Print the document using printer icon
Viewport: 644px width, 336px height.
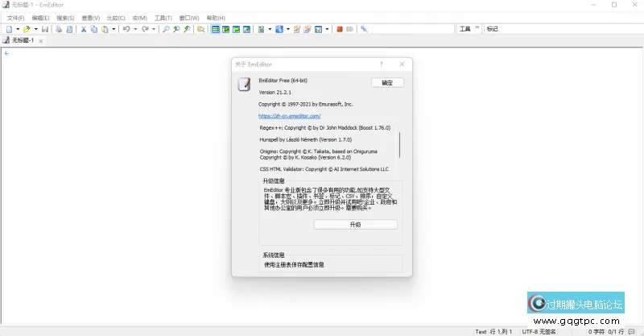click(59, 29)
